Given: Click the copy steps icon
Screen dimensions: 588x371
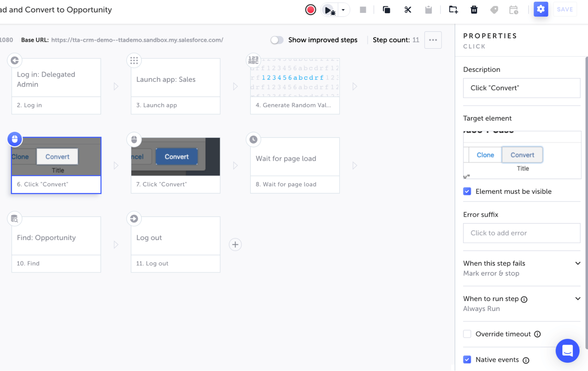Looking at the screenshot, I should 386,10.
